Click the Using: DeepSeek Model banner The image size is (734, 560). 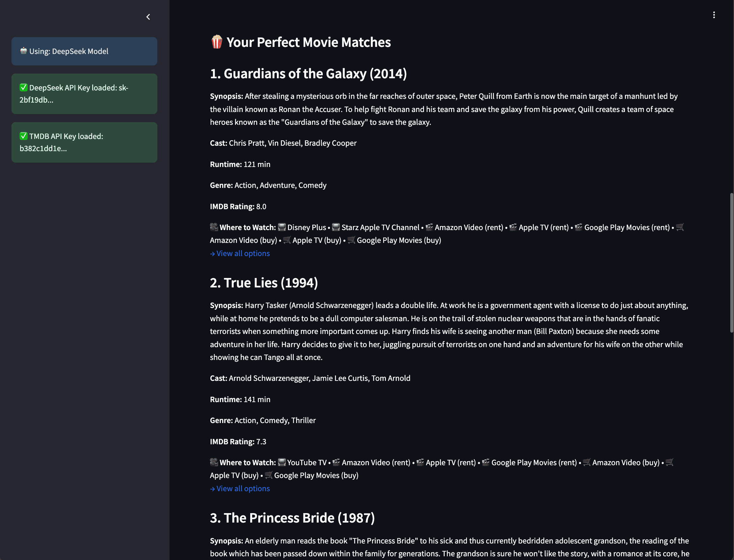point(84,51)
